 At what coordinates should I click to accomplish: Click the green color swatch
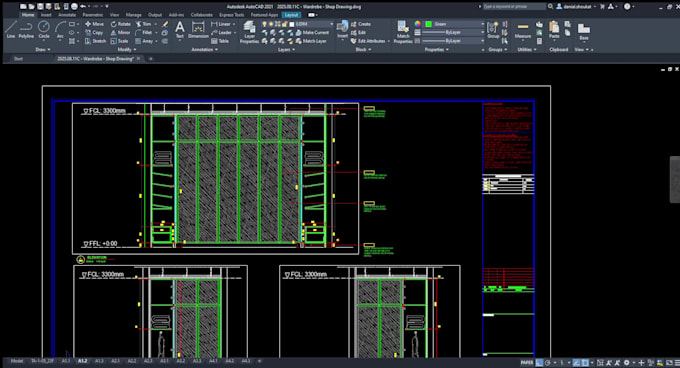(x=429, y=24)
